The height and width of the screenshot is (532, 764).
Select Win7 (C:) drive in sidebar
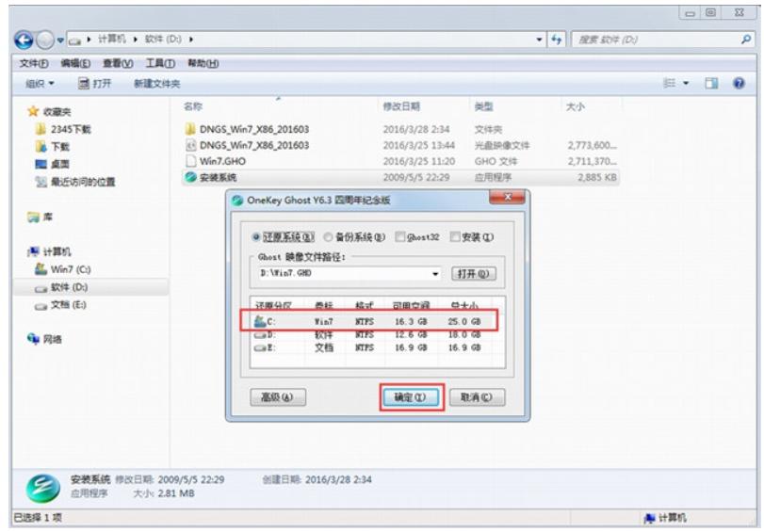pos(63,269)
